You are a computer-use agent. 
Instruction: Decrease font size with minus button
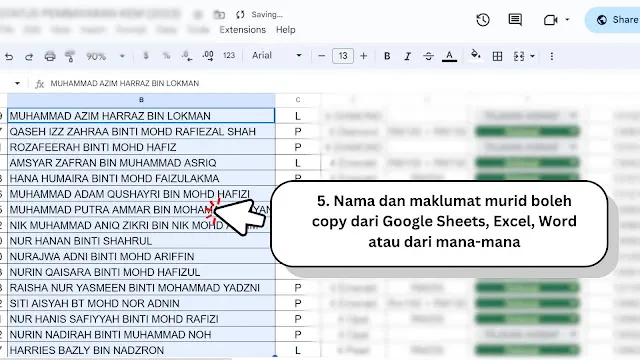pos(322,56)
